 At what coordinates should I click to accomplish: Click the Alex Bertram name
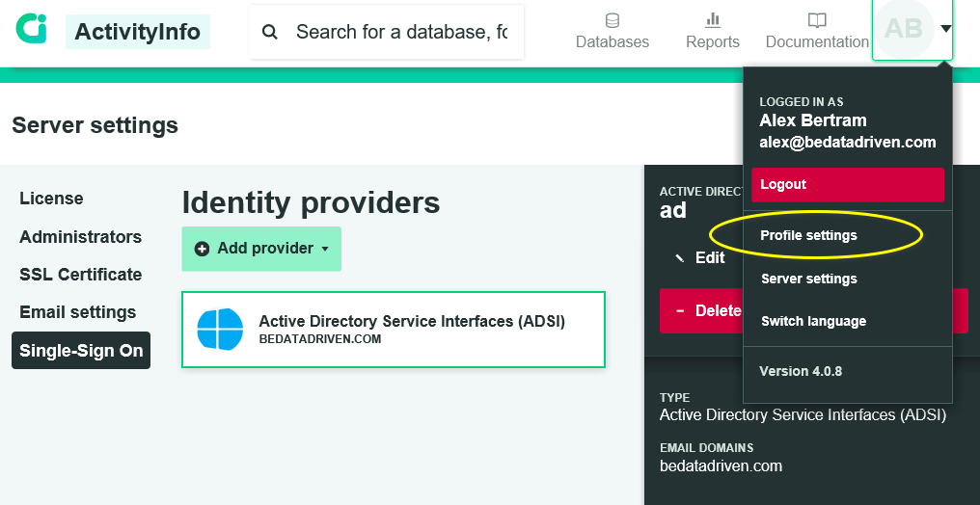point(813,120)
